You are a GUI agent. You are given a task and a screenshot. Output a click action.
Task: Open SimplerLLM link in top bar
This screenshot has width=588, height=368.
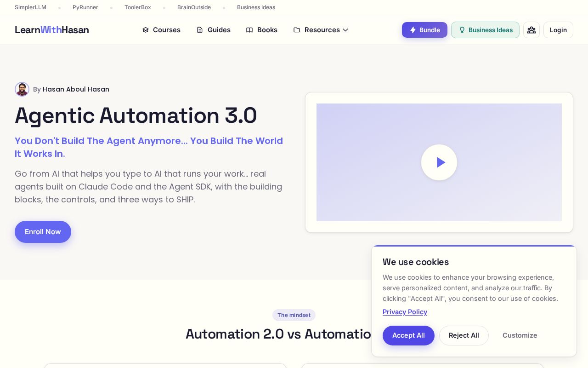[30, 7]
